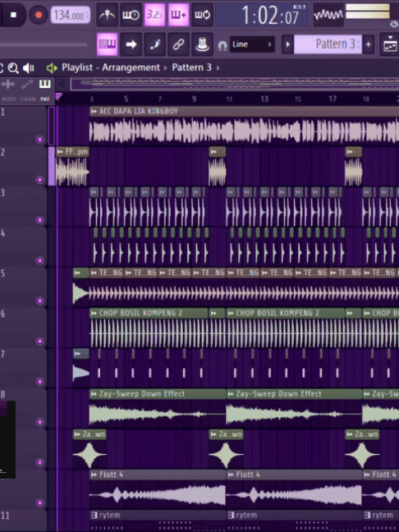Click the red record button
Screen dimensions: 399x532
pos(39,15)
